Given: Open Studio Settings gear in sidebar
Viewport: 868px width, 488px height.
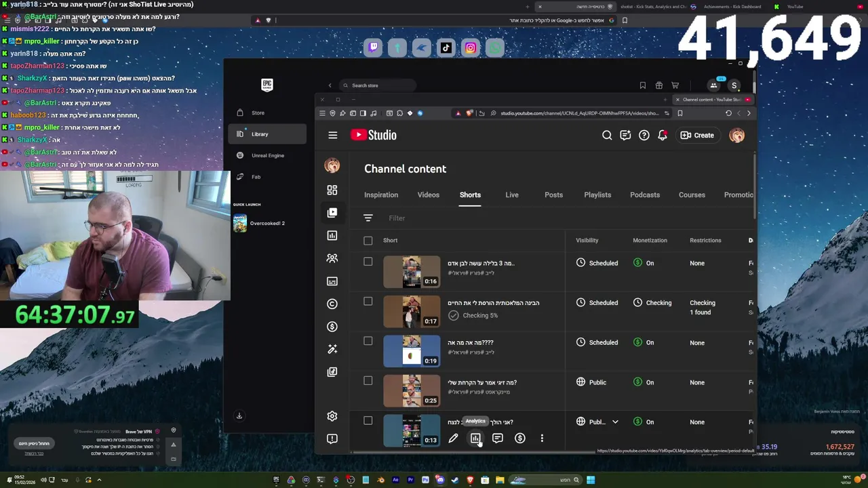Looking at the screenshot, I should (332, 416).
